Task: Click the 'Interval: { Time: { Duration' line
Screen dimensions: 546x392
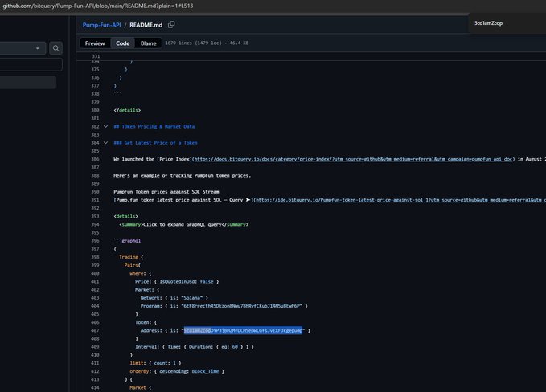Action: (195, 347)
